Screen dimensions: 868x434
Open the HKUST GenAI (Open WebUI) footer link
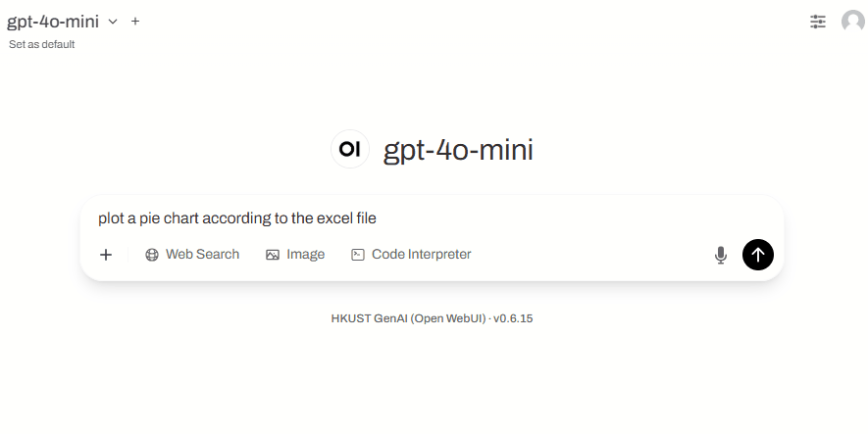[x=408, y=318]
